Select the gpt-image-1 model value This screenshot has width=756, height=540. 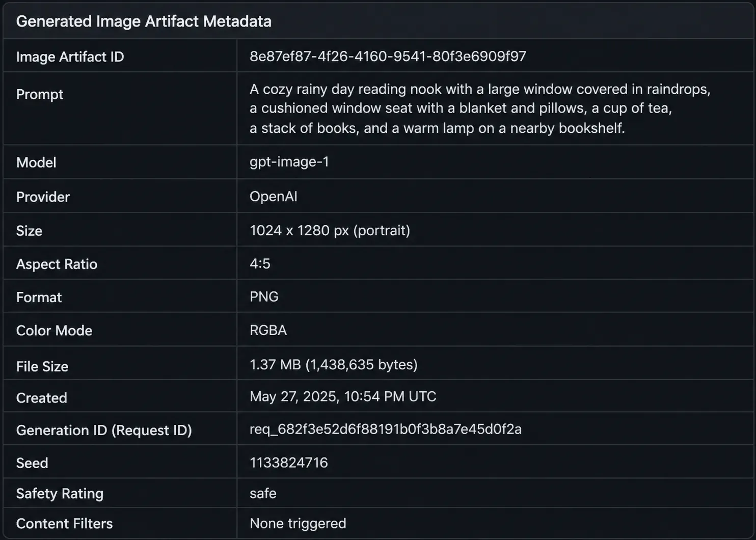point(289,162)
